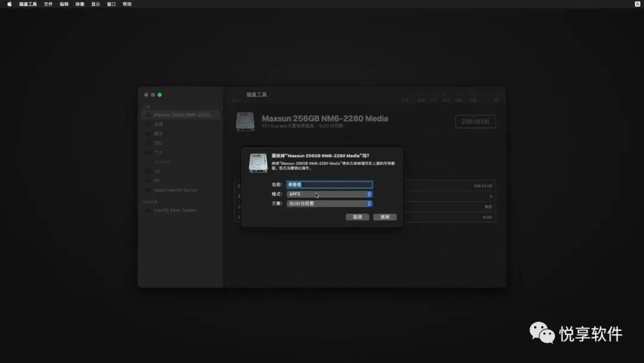Click the 抹掉 button to erase
The height and width of the screenshot is (363, 644).
coord(385,217)
